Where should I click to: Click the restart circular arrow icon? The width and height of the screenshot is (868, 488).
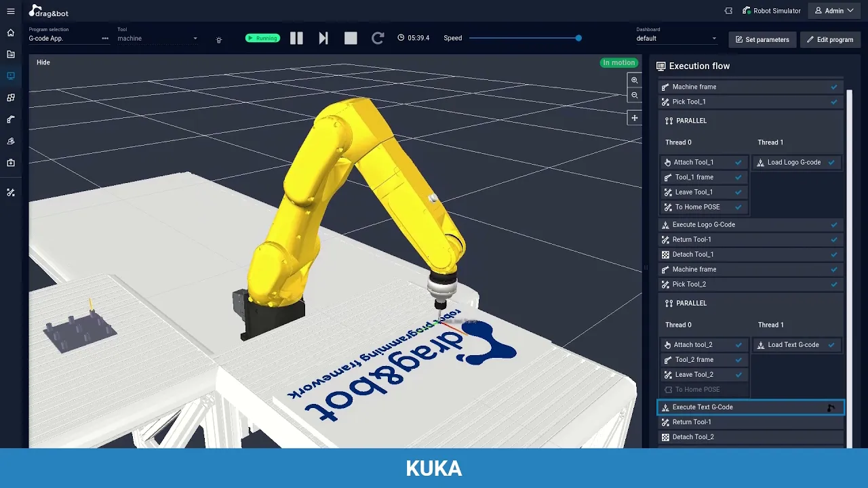(378, 39)
